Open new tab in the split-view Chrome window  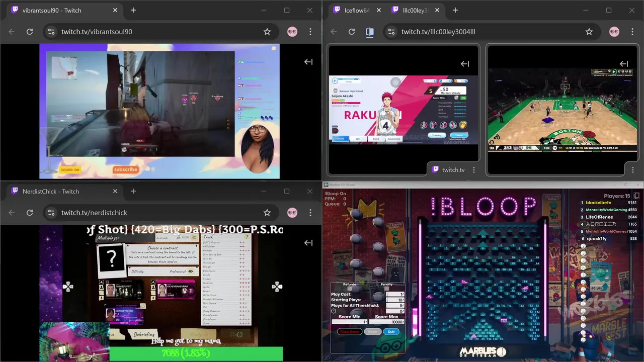click(x=455, y=10)
